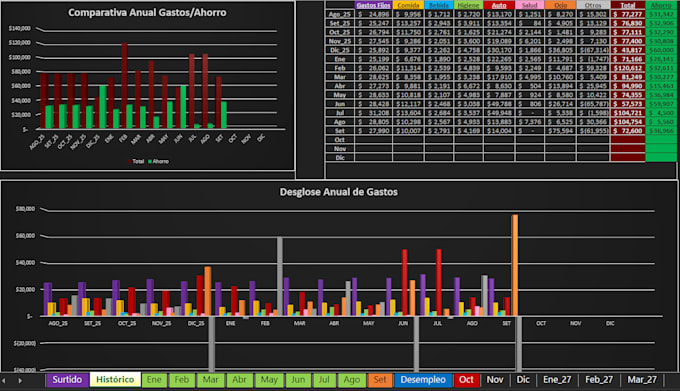Screen dimensions: 680x391
Task: Click the empty Oct row Total cell
Action: tap(628, 140)
